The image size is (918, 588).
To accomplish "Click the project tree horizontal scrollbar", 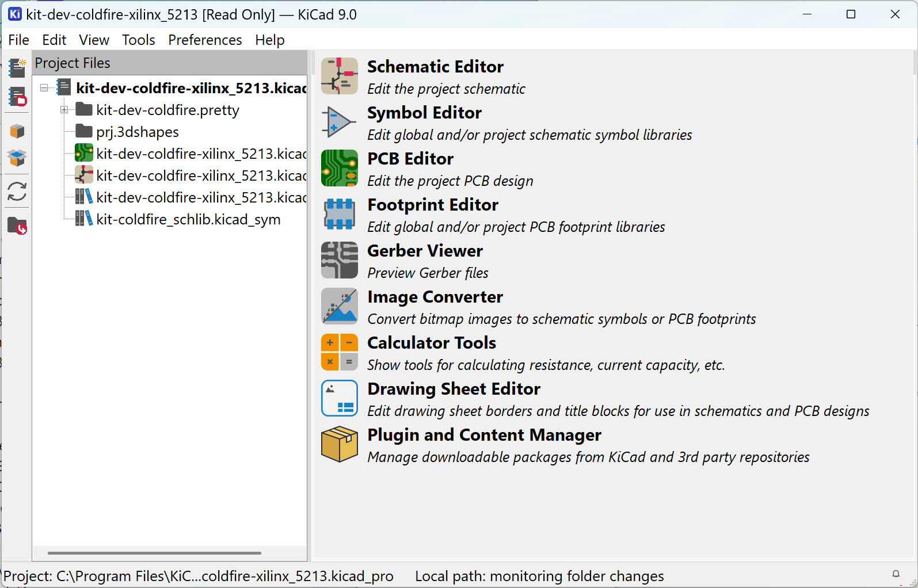I will click(154, 553).
